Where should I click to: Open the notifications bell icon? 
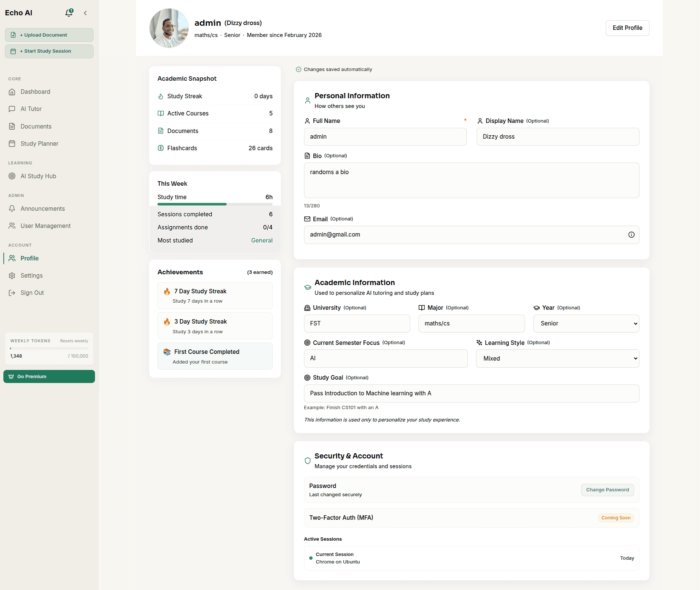pyautogui.click(x=69, y=13)
